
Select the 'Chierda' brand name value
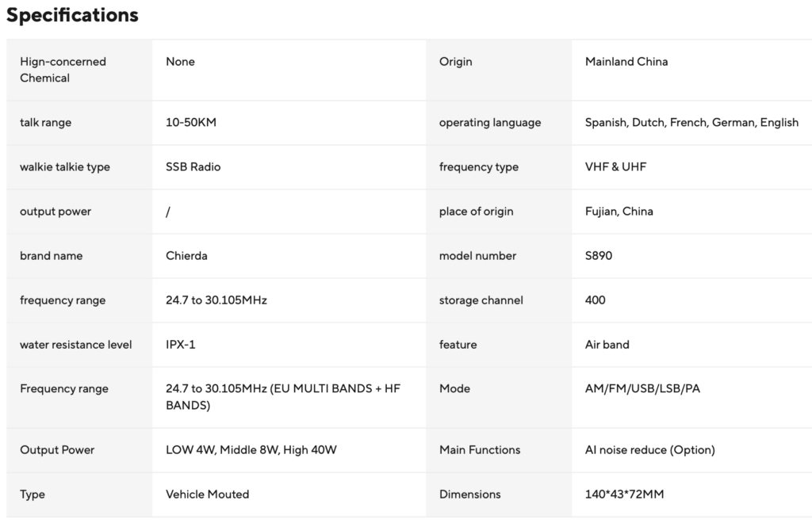186,256
